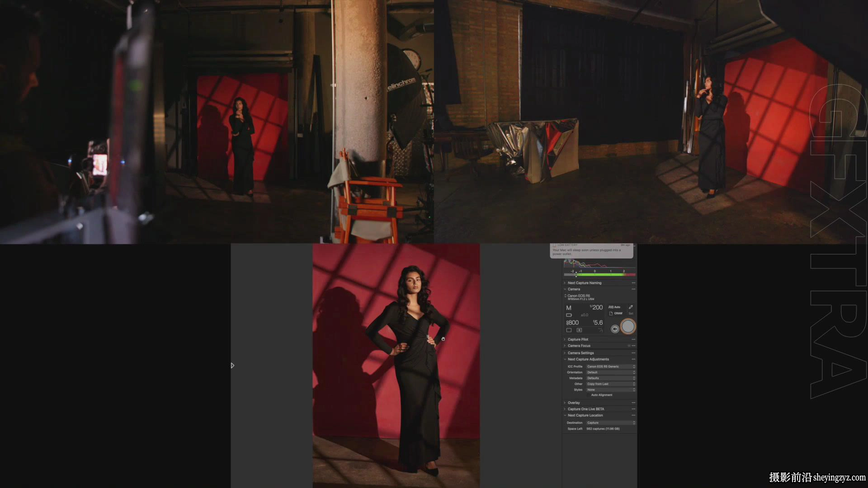
Task: Open the Styles dropdown
Action: 611,389
